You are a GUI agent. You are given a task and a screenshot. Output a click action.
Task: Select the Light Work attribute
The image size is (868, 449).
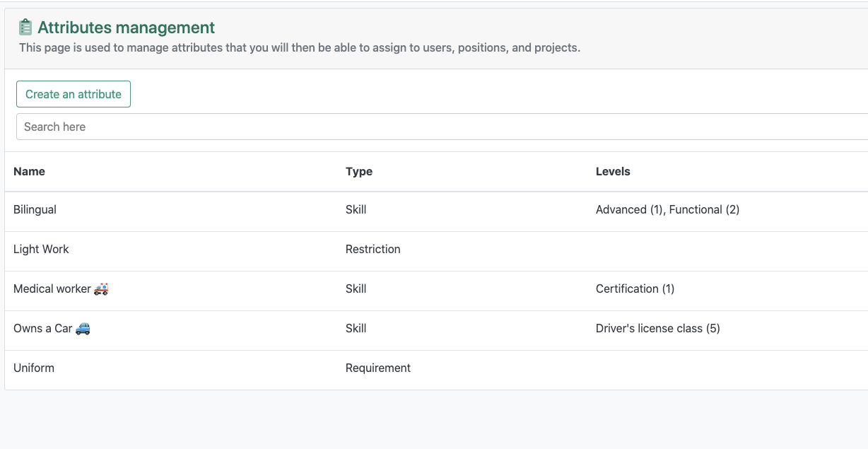click(41, 249)
